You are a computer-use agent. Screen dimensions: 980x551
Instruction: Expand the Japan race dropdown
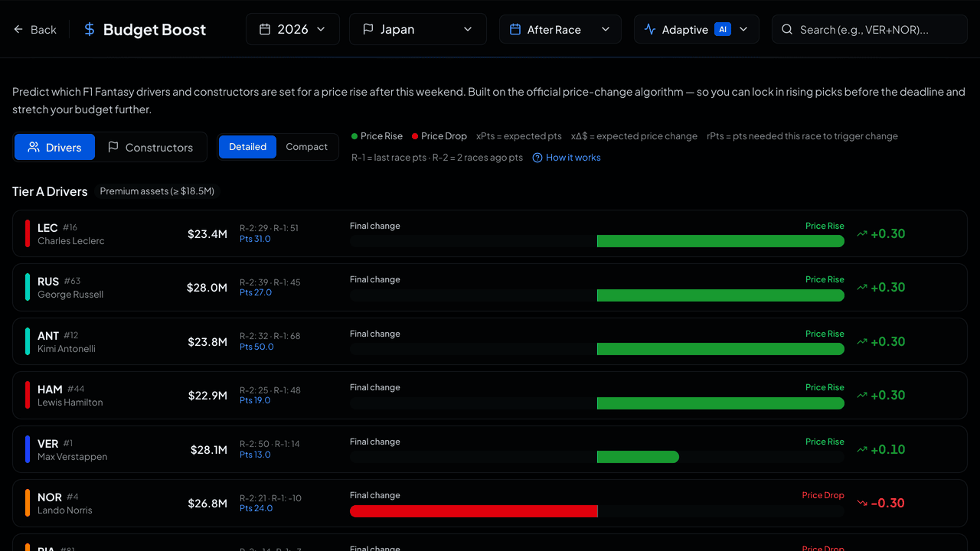coord(418,29)
